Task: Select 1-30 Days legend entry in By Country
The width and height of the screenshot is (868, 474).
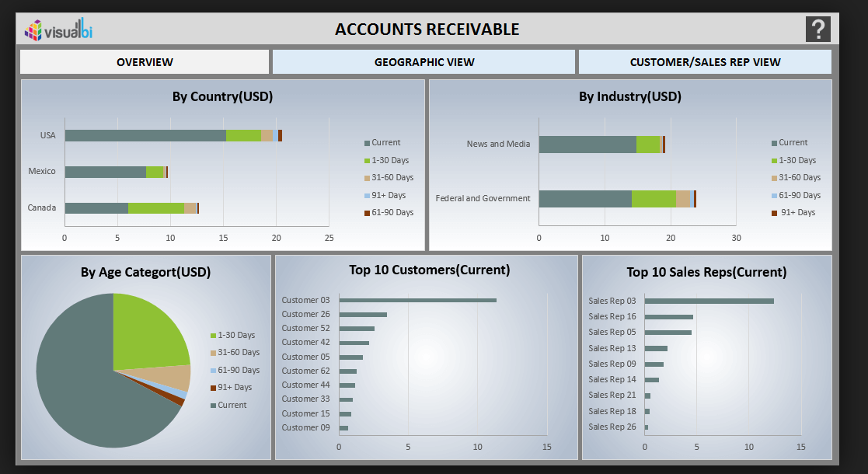Action: coord(386,161)
